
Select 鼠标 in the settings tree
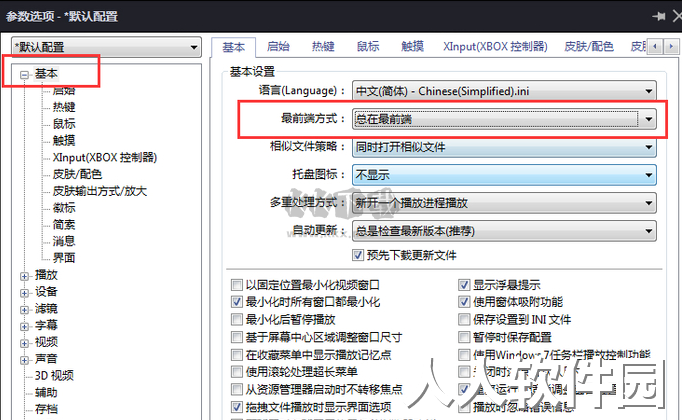pyautogui.click(x=64, y=124)
